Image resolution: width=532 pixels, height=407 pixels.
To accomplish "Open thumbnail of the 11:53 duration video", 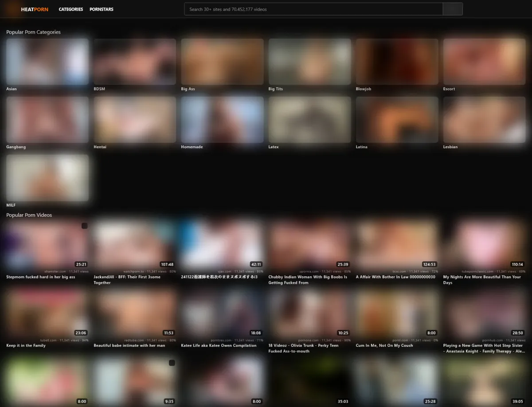I will pos(135,310).
